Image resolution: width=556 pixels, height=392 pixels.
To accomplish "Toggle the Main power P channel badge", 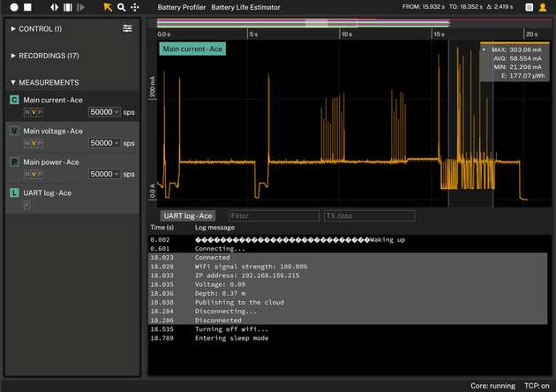I will point(14,162).
